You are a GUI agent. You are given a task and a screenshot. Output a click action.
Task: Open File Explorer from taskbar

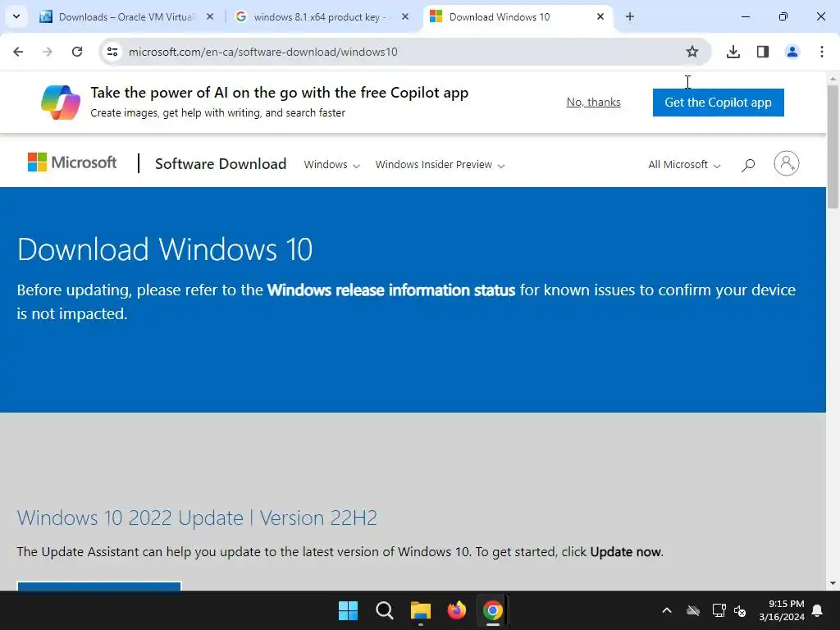coord(421,610)
